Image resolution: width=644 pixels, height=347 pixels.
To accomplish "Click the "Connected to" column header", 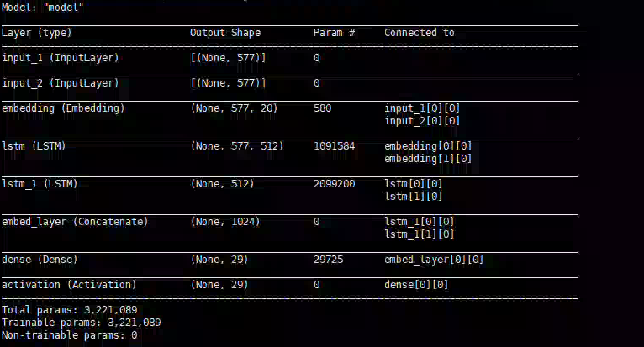I will (420, 33).
